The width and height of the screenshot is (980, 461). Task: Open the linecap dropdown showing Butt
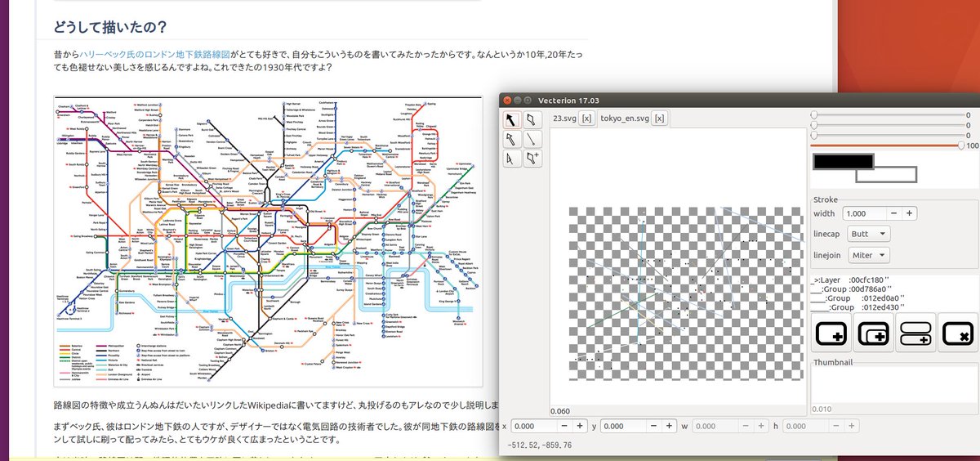click(x=868, y=234)
